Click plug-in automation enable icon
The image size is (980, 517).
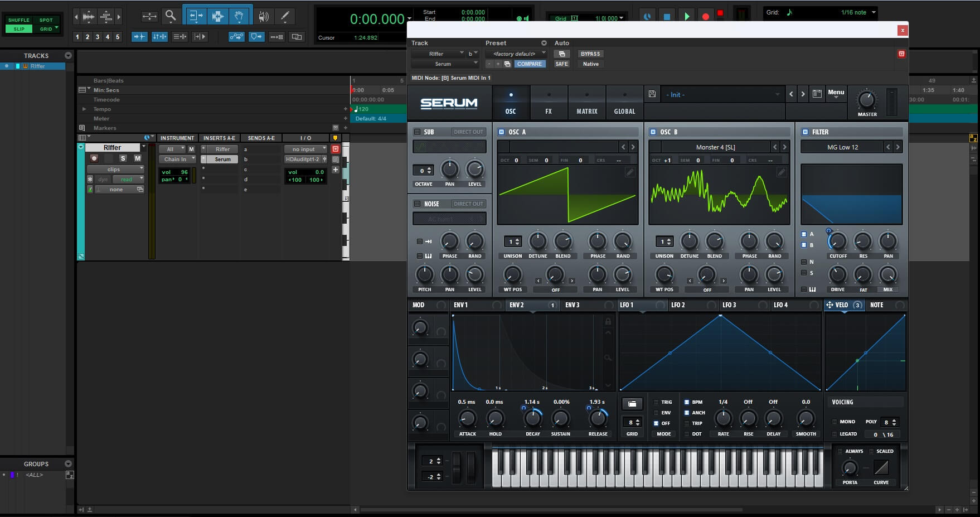[562, 54]
